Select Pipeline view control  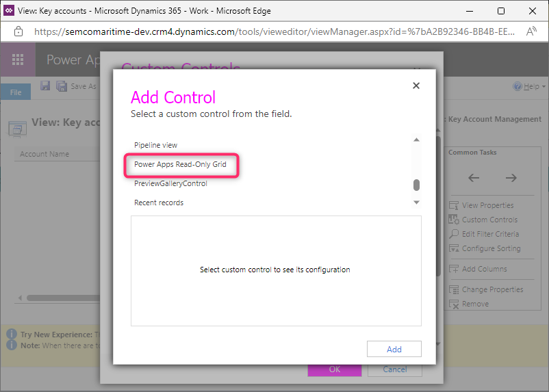click(156, 145)
